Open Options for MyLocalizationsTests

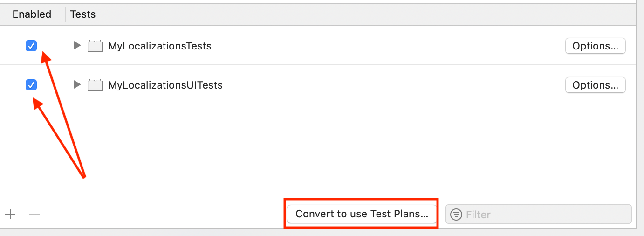click(595, 46)
